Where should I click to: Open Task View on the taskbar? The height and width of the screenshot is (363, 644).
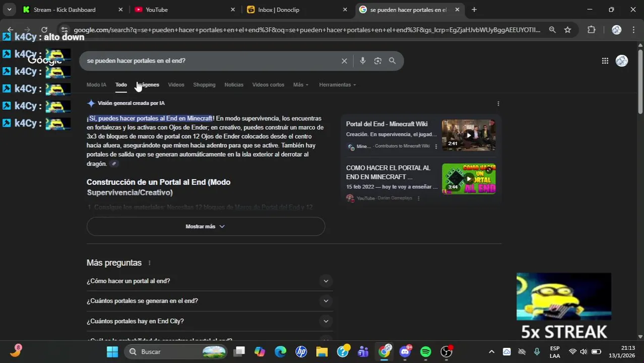(239, 351)
